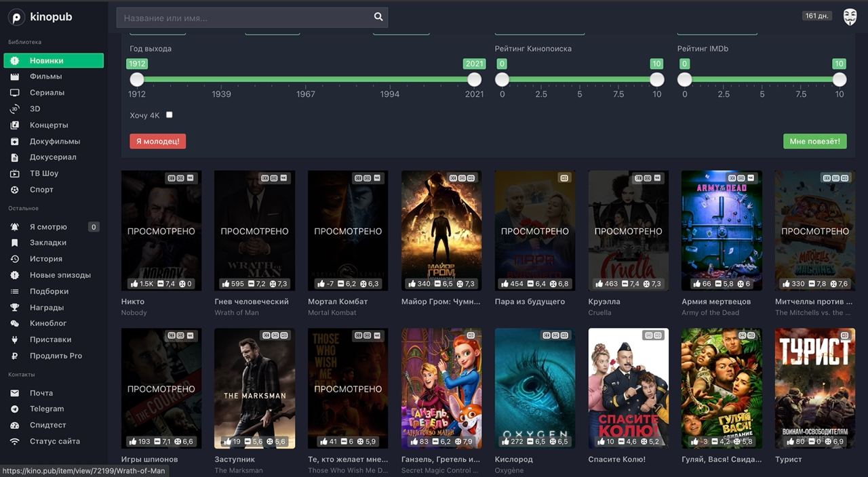Screen dimensions: 868x477
Task: Click the Я молодец! button
Action: coord(158,141)
